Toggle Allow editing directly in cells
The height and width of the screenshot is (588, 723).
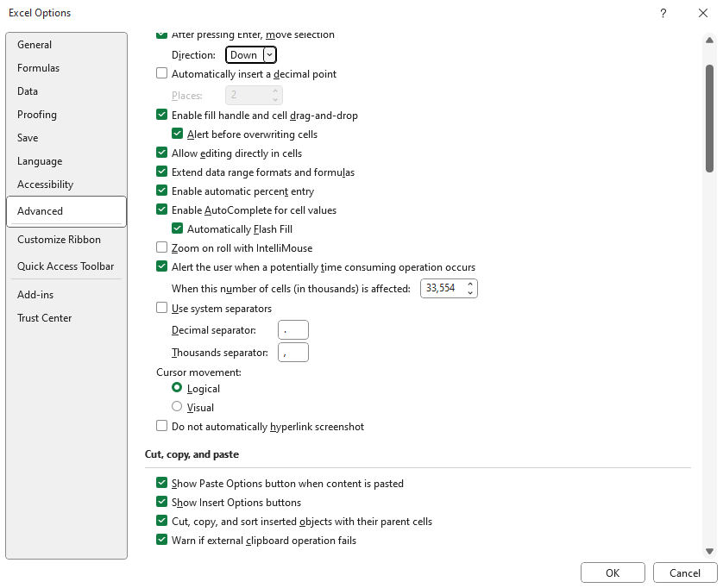[161, 153]
